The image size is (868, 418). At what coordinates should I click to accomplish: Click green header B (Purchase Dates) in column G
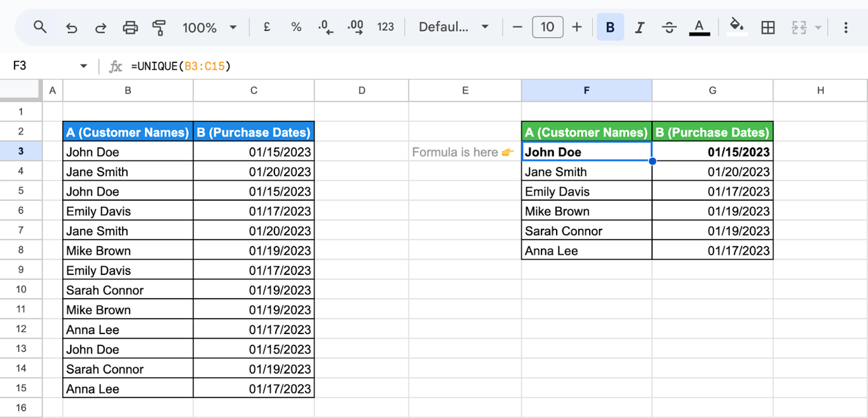[x=712, y=132]
